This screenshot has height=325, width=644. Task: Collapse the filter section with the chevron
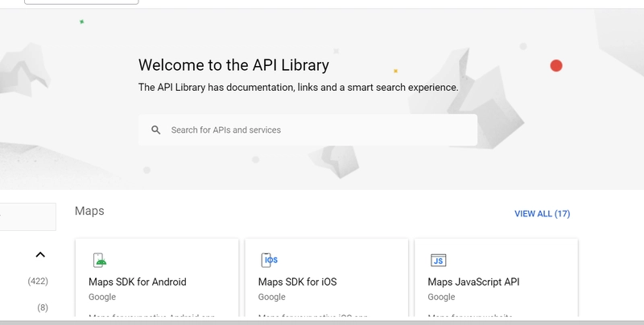pos(40,255)
